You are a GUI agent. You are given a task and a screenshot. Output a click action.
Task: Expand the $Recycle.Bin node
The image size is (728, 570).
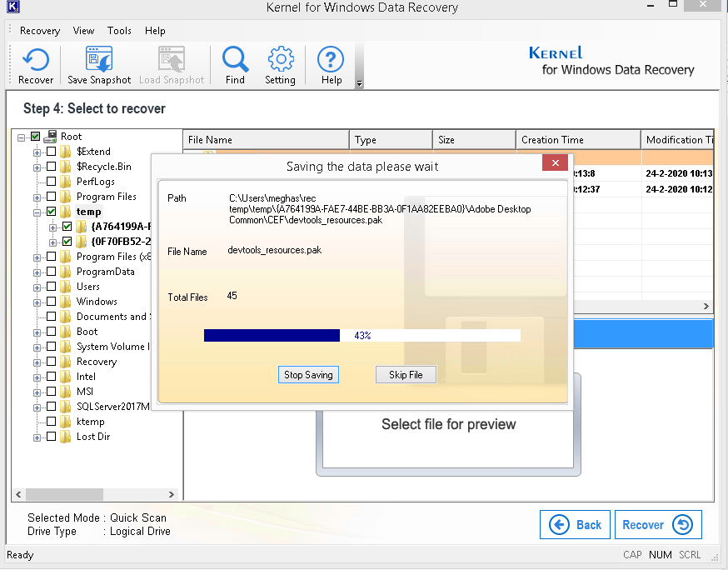(x=37, y=167)
